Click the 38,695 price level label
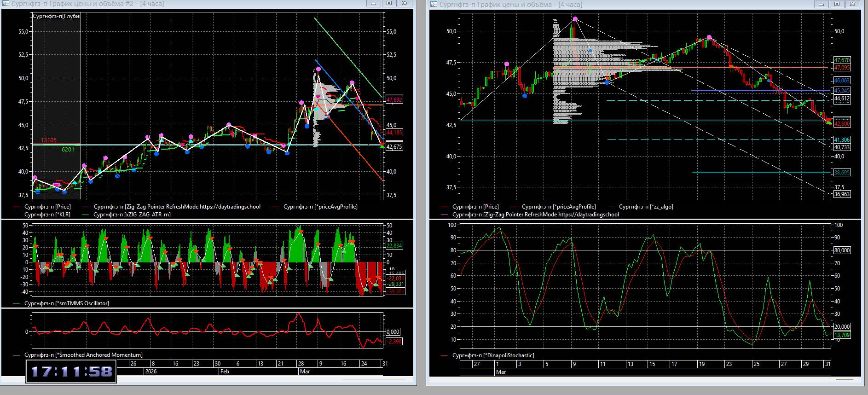The width and height of the screenshot is (868, 395). (842, 173)
